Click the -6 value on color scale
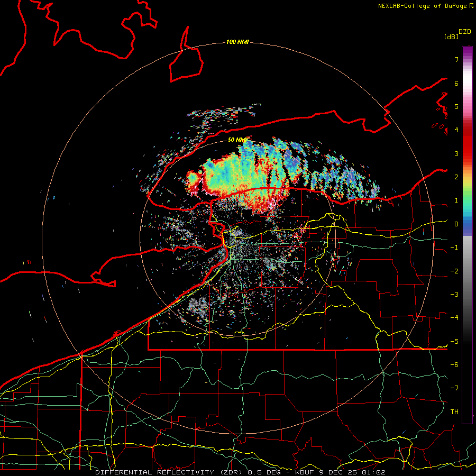The width and height of the screenshot is (476, 476). 454,365
